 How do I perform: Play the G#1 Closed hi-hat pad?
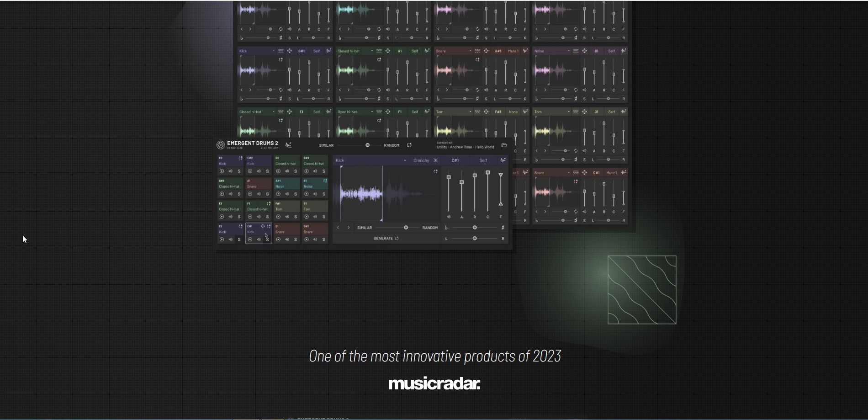pos(222,194)
